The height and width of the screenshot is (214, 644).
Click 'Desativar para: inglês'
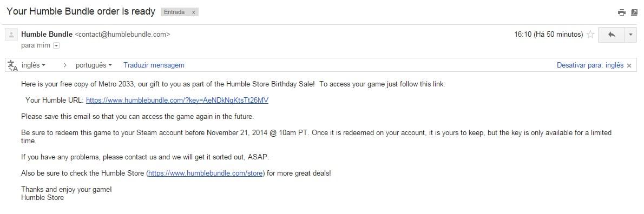[x=590, y=65]
